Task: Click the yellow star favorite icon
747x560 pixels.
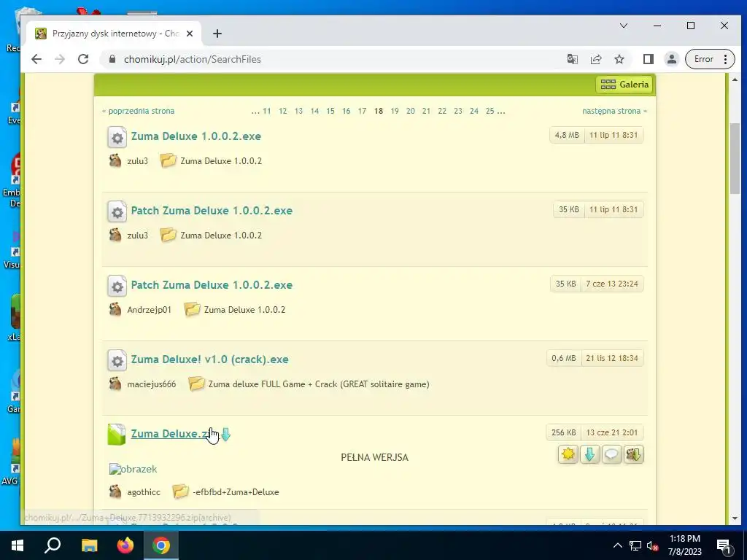Action: click(x=568, y=454)
